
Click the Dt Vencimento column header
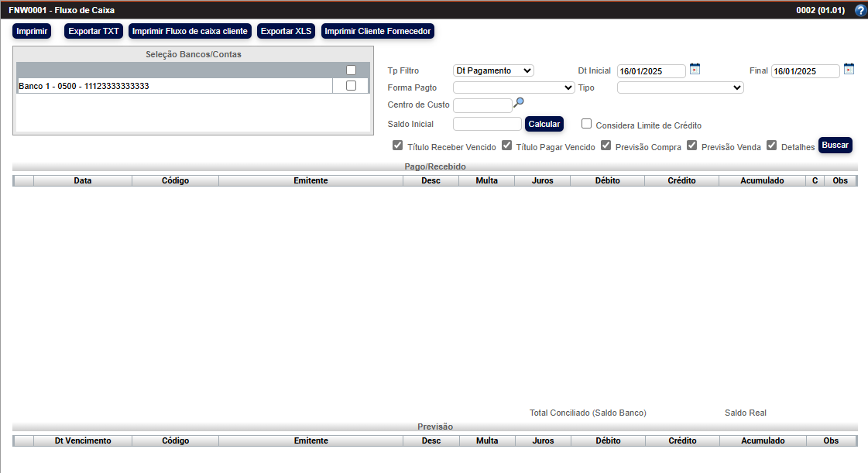tap(82, 440)
